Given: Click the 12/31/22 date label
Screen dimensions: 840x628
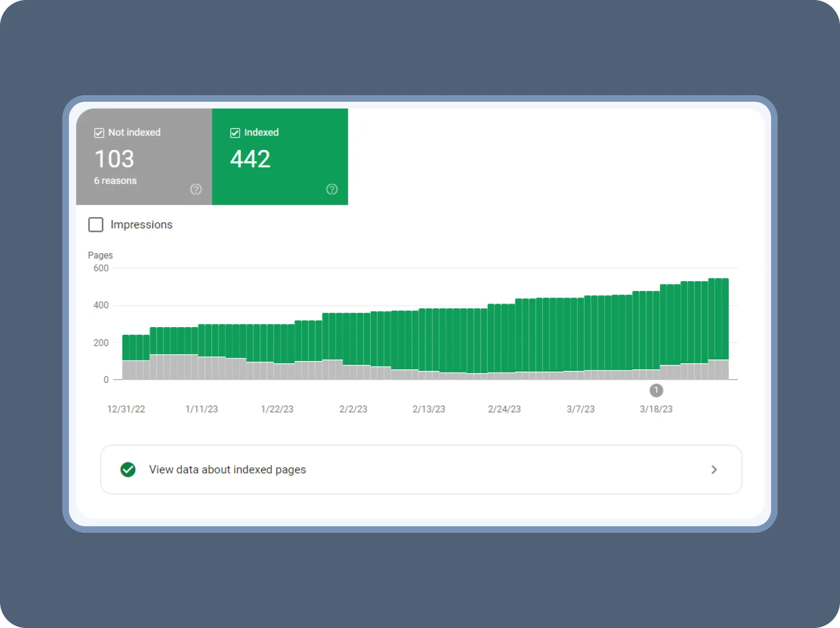Looking at the screenshot, I should tap(126, 409).
